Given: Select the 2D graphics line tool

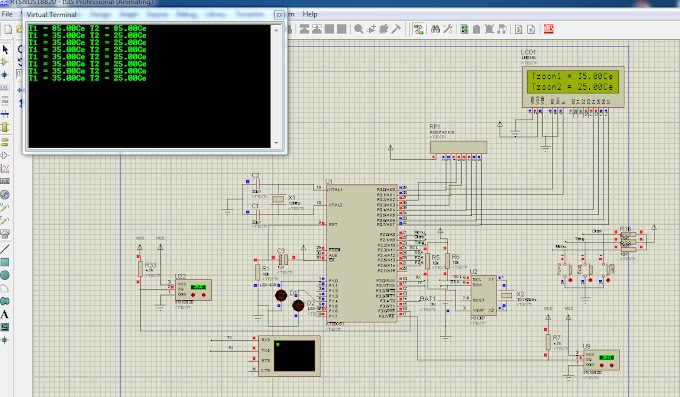Looking at the screenshot, I should point(5,249).
